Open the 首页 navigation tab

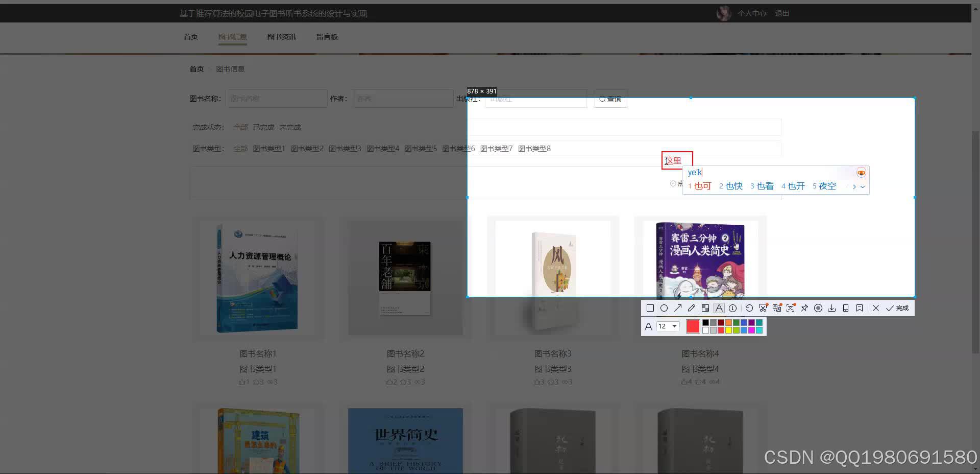[x=191, y=37]
